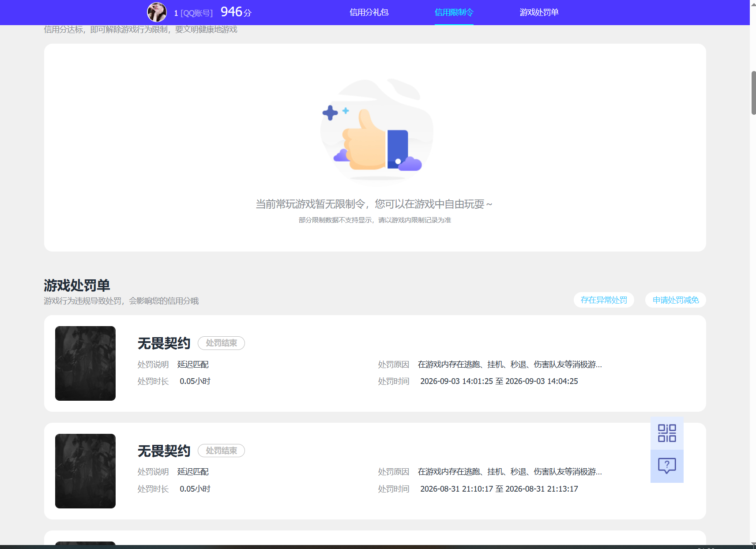Open the QR code icon on right panel
756x549 pixels.
coord(667,433)
